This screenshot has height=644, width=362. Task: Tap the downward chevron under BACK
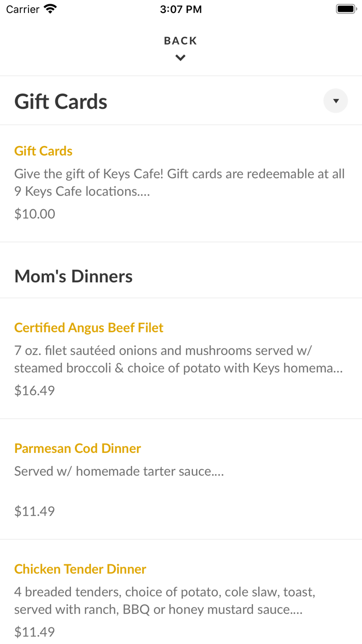pyautogui.click(x=180, y=57)
